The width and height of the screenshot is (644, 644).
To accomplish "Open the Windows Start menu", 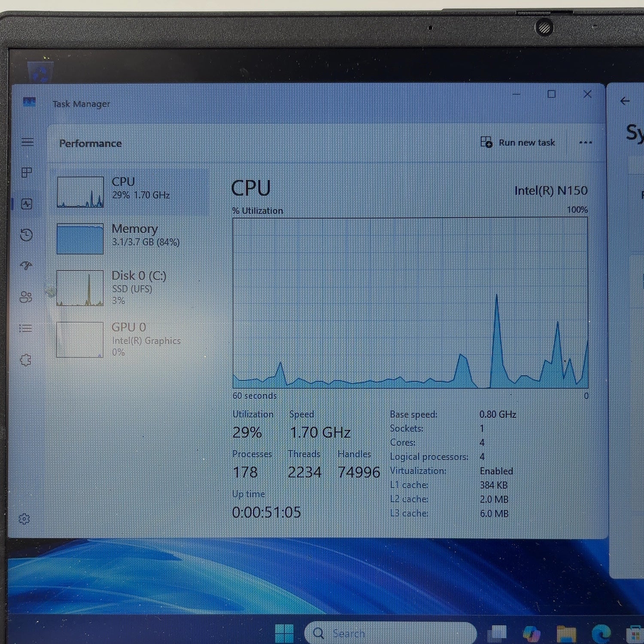I will [x=284, y=633].
